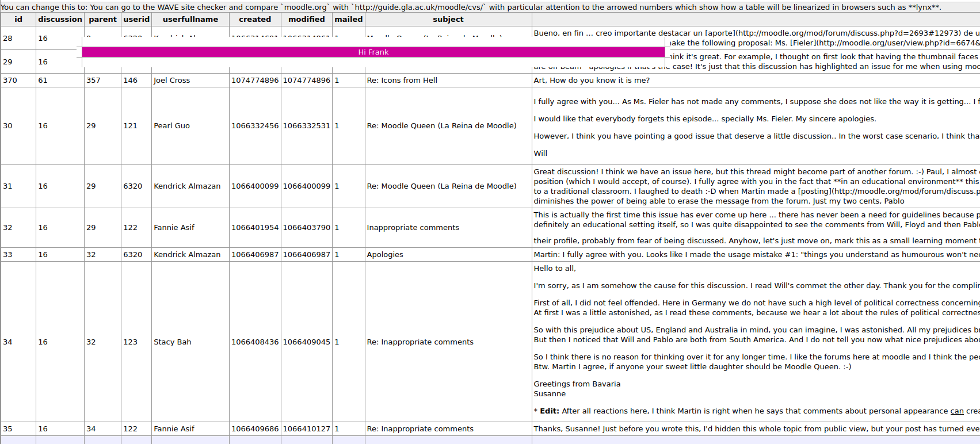980x444 pixels.
Task: Click the 'created' column header
Action: (255, 19)
